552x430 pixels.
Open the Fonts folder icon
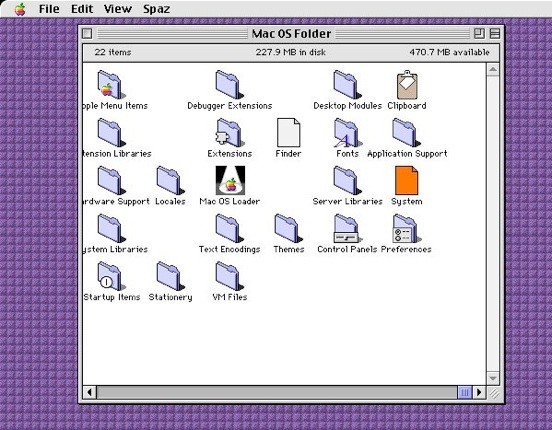(347, 132)
